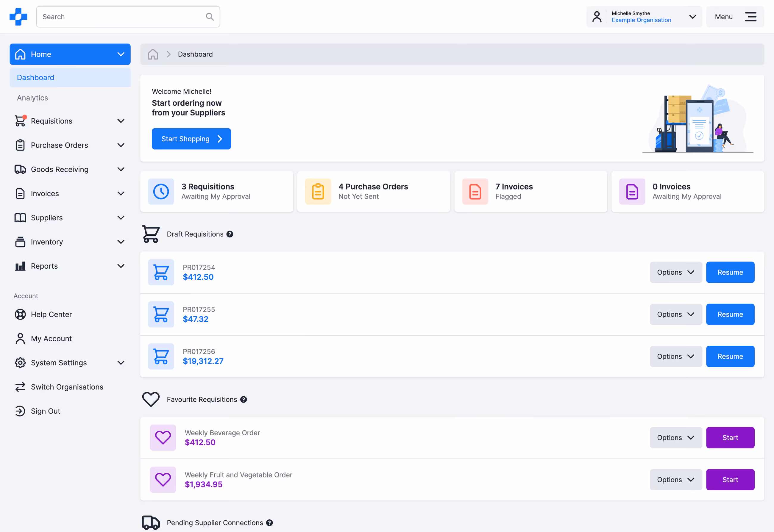Viewport: 774px width, 532px height.
Task: Click the red document icon on Flagged Invoices card
Action: (x=475, y=192)
